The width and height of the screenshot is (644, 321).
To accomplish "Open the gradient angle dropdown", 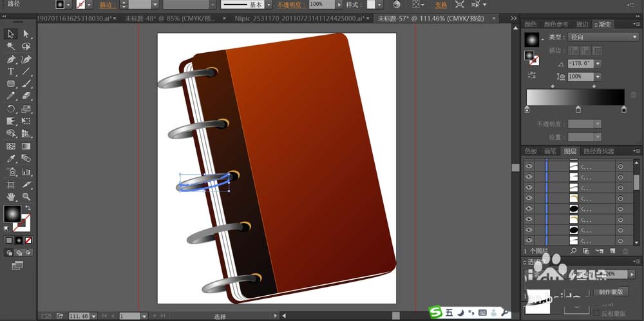I will (598, 64).
